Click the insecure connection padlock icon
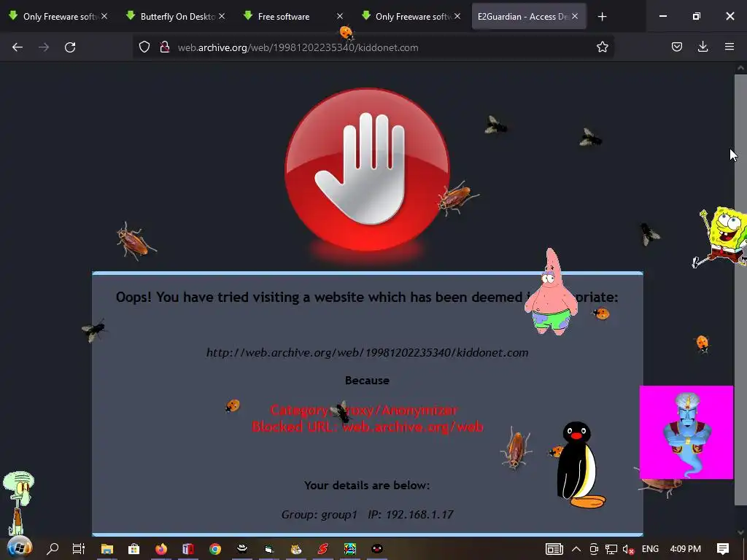This screenshot has height=560, width=747. [x=165, y=47]
